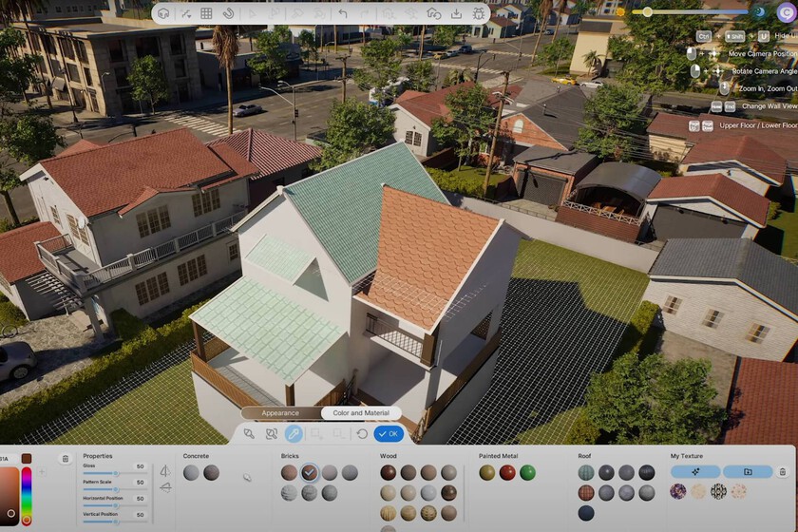Select the highlighted paint brush tool
798x532 pixels.
coord(294,433)
